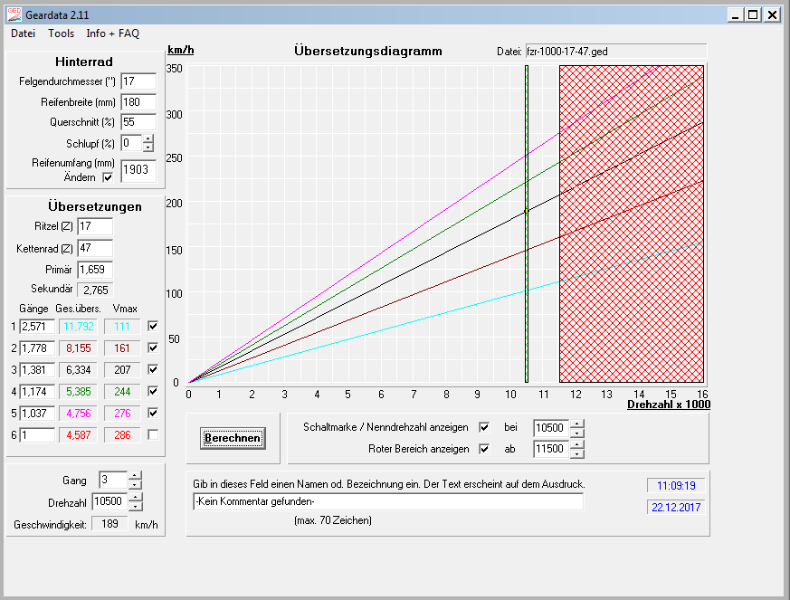Increase Gang value with up arrow
Image resolution: width=790 pixels, height=600 pixels.
pos(136,475)
